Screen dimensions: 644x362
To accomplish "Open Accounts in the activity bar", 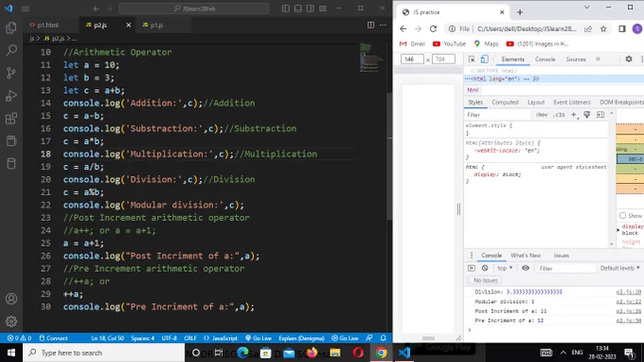I will (x=11, y=299).
